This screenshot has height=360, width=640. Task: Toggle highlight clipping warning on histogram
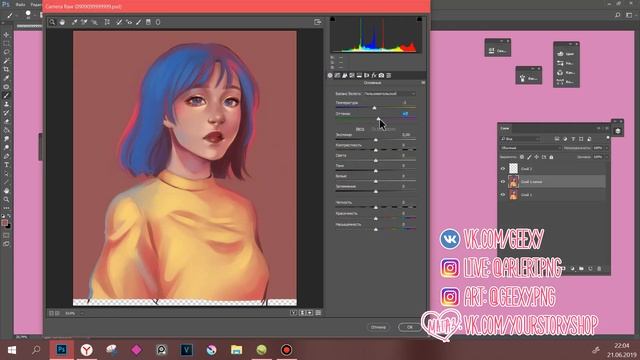click(419, 19)
